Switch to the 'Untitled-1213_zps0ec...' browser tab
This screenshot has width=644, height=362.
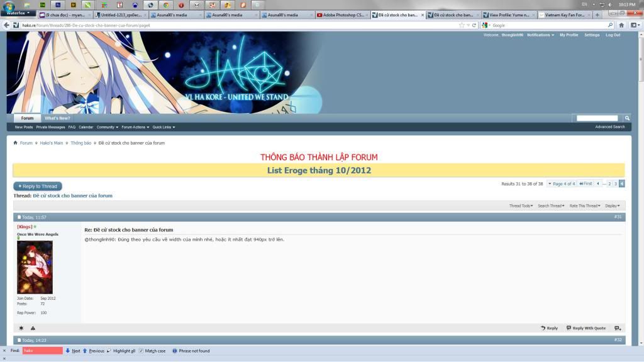(x=121, y=15)
